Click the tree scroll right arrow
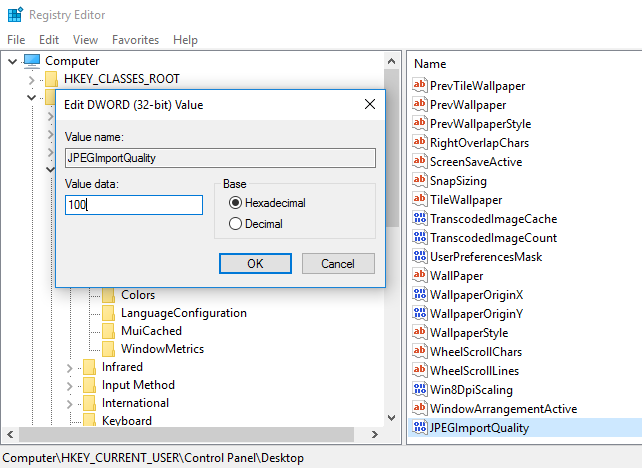This screenshot has width=642, height=468. (375, 434)
